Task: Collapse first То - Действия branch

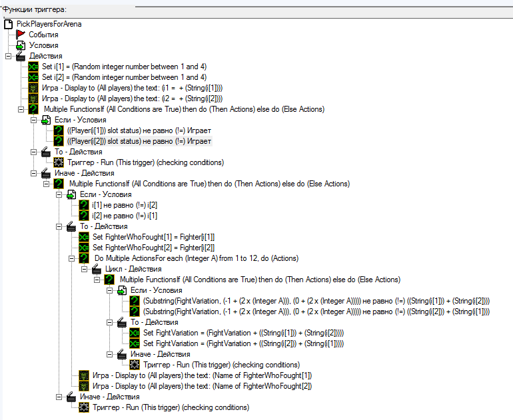Action: click(x=34, y=152)
